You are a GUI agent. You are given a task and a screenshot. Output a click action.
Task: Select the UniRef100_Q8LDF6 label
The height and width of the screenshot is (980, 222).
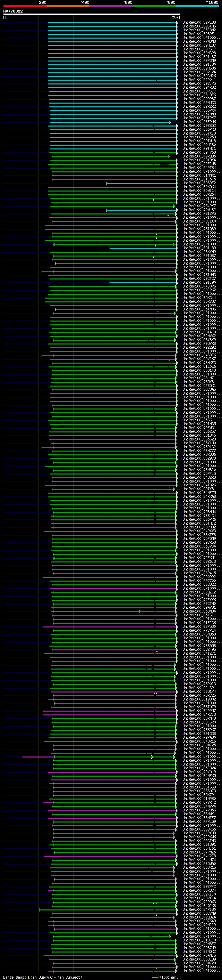click(x=199, y=95)
